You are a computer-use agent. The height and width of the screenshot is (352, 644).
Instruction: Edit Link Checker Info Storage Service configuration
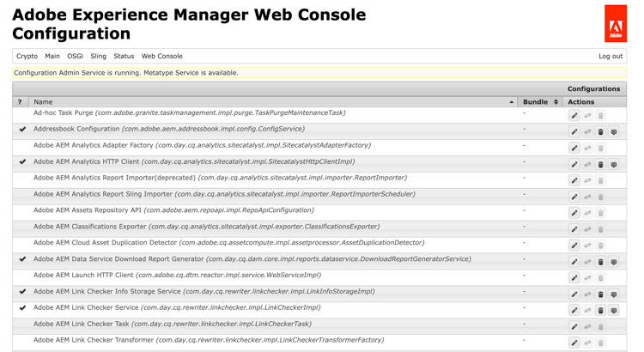coord(574,294)
